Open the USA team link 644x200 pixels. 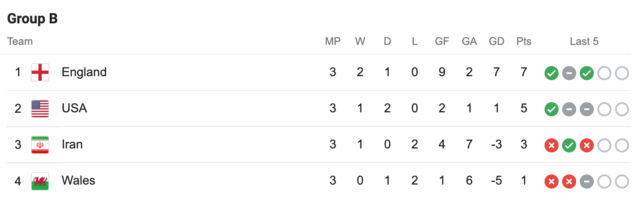[74, 108]
